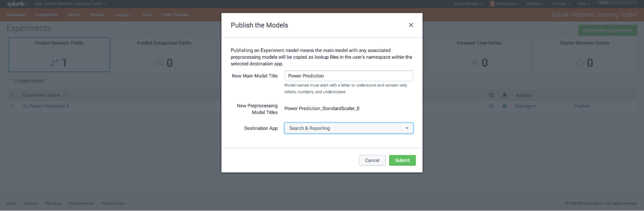Click the clock schedule icon in experiment row

(x=491, y=106)
